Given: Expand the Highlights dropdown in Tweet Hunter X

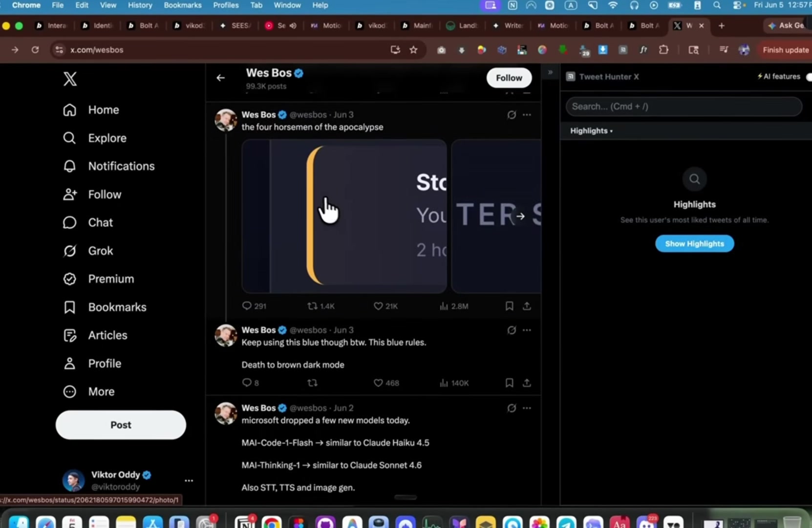Looking at the screenshot, I should point(591,131).
